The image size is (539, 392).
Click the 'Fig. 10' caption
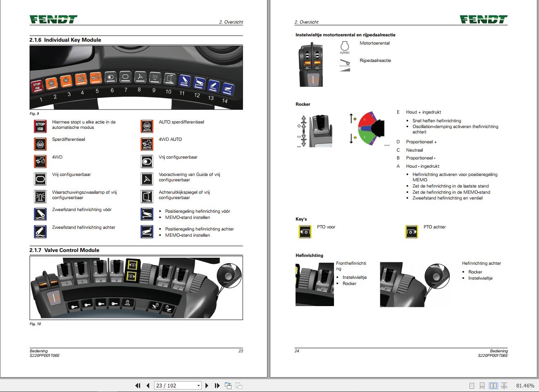tap(35, 324)
